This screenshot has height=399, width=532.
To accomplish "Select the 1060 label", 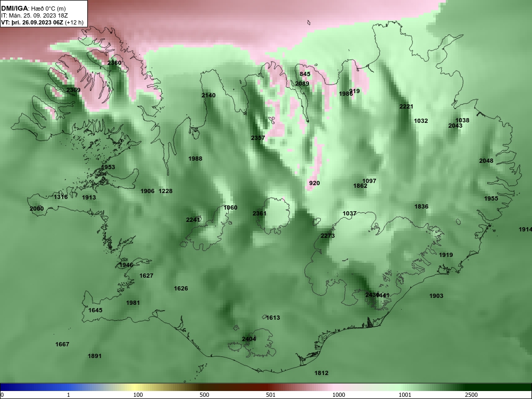I will (230, 207).
